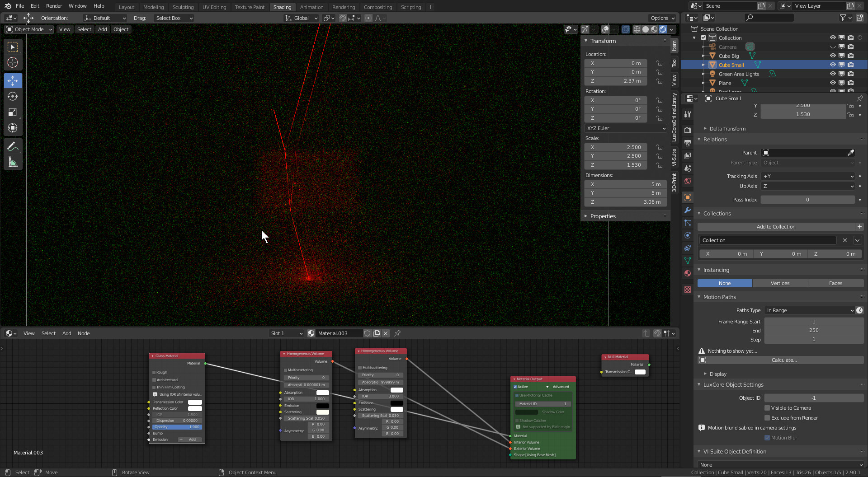
Task: Open the Render menu
Action: pos(54,6)
